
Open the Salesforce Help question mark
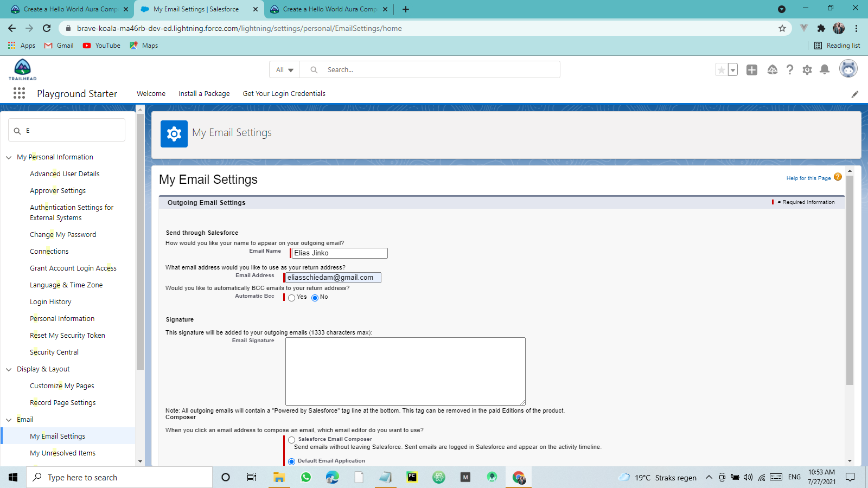tap(790, 70)
